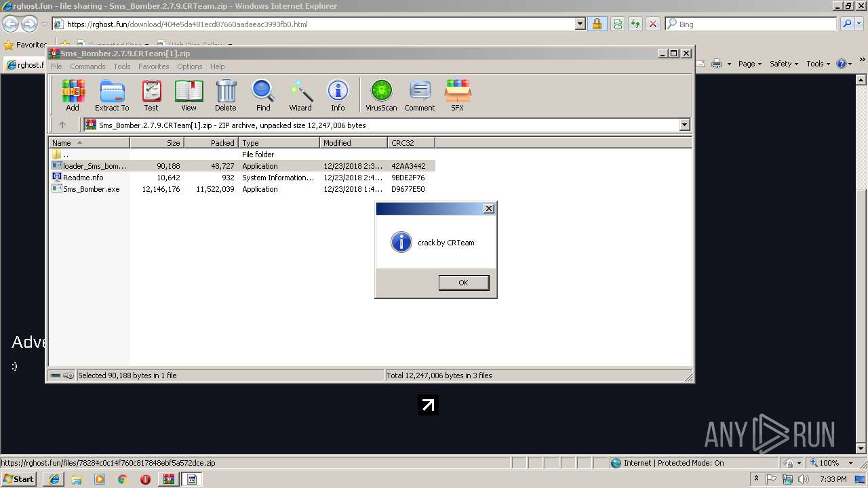The width and height of the screenshot is (868, 488).
Task: Sort file list by Size column
Action: (157, 142)
